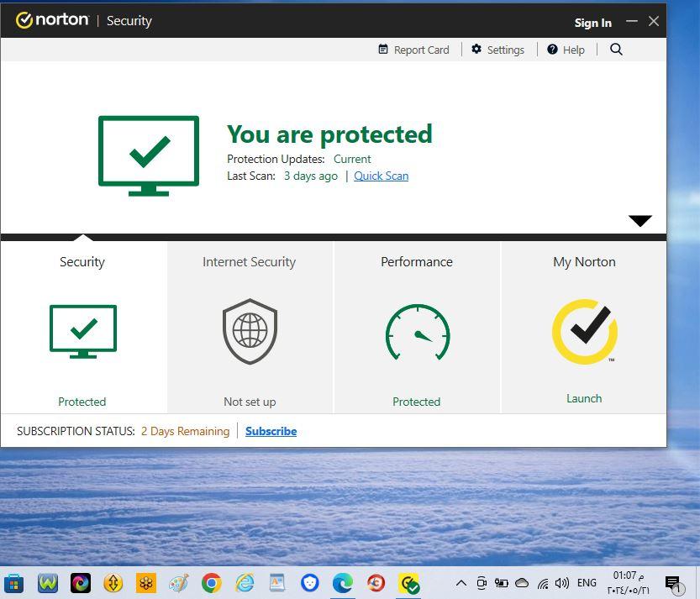The image size is (700, 599).
Task: Open the Wi-Fi network tray icon
Action: pyautogui.click(x=543, y=583)
